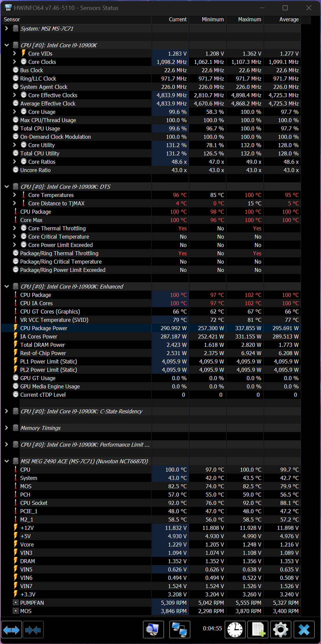Click the Vcore lightning icon
The width and height of the screenshot is (321, 644).
click(16, 544)
